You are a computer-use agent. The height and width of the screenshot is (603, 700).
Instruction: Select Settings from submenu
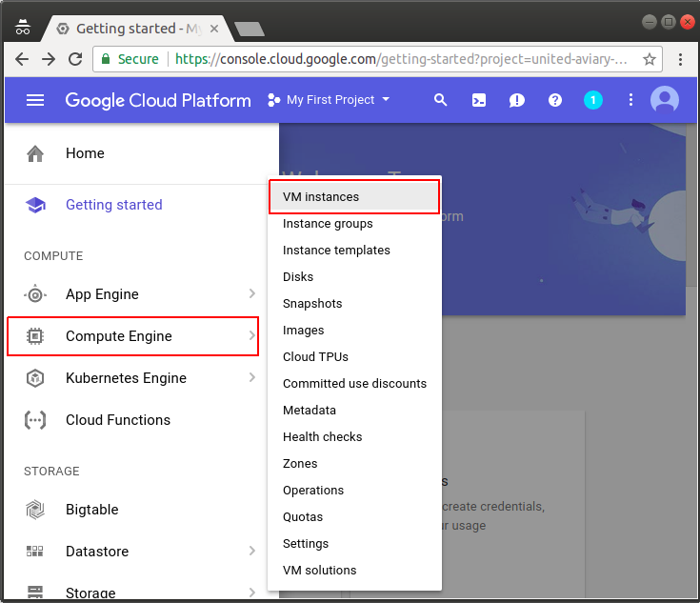point(354,544)
